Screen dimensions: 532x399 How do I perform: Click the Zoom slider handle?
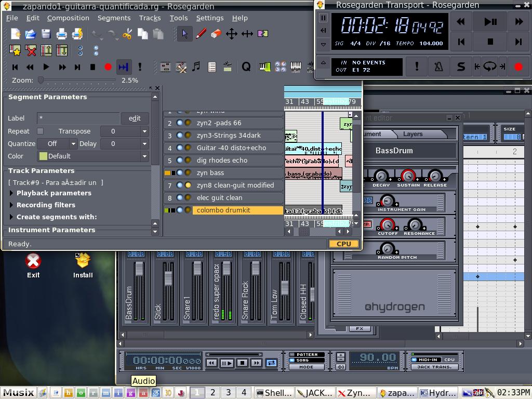click(41, 80)
